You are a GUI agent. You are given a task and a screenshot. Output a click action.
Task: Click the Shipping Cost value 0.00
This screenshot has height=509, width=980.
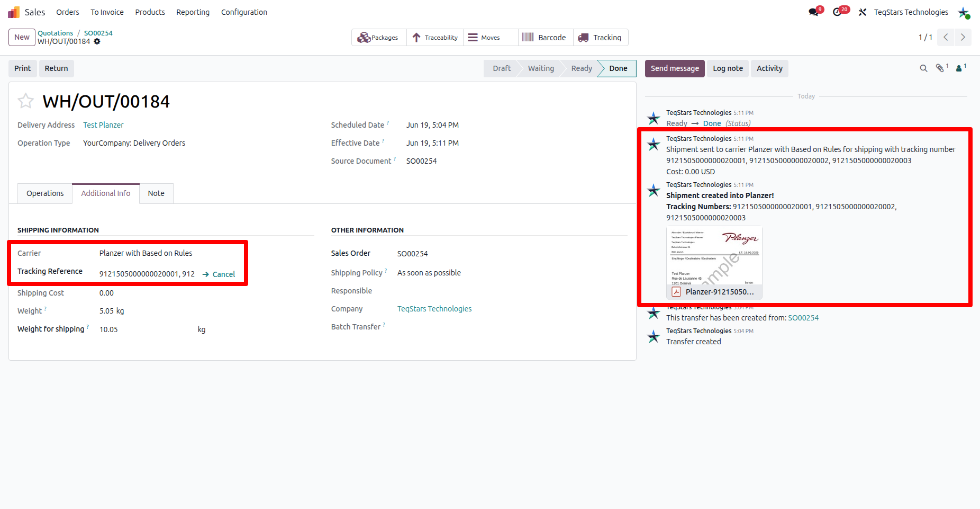click(x=106, y=293)
